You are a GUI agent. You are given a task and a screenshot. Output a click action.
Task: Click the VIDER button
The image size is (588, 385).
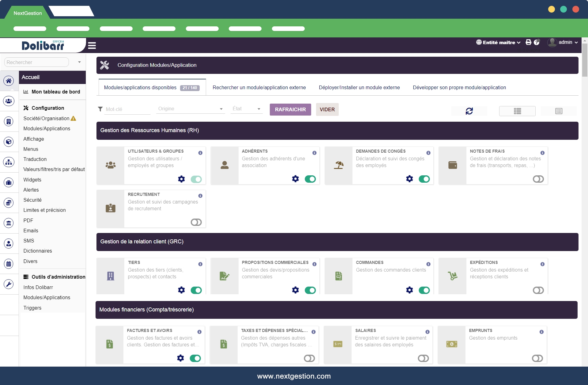pos(327,109)
